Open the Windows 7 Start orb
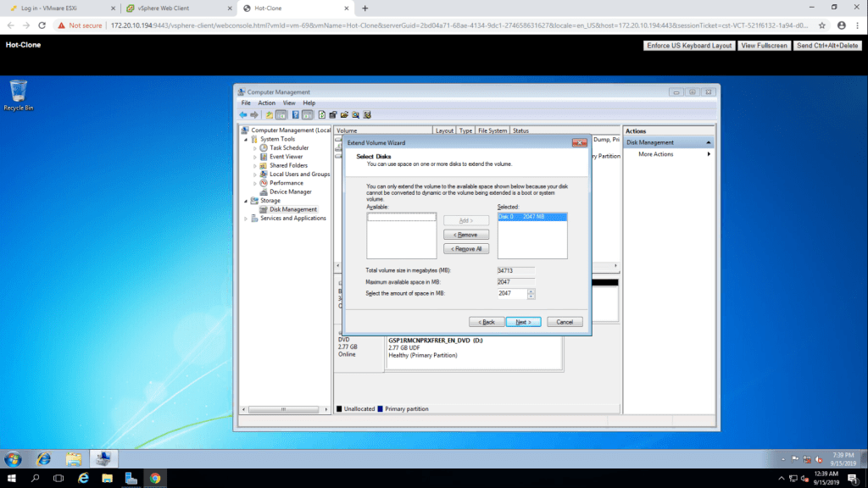The width and height of the screenshot is (868, 488). click(14, 458)
